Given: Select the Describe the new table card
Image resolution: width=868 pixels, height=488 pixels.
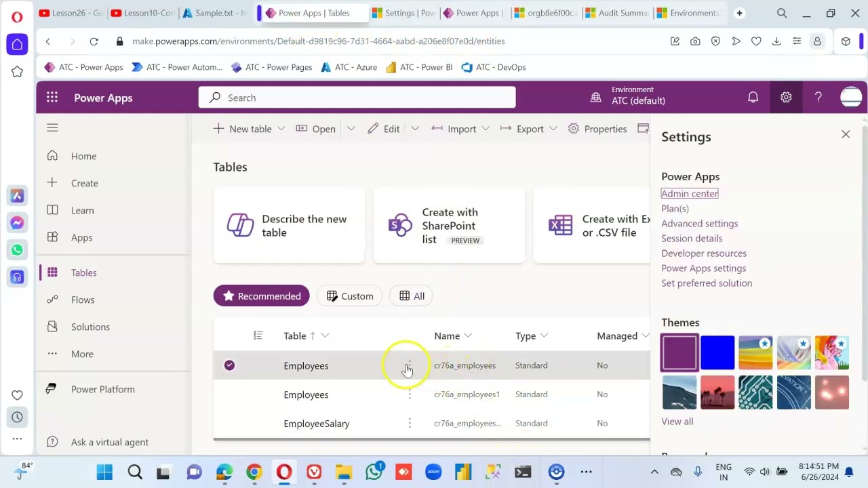Looking at the screenshot, I should point(289,226).
